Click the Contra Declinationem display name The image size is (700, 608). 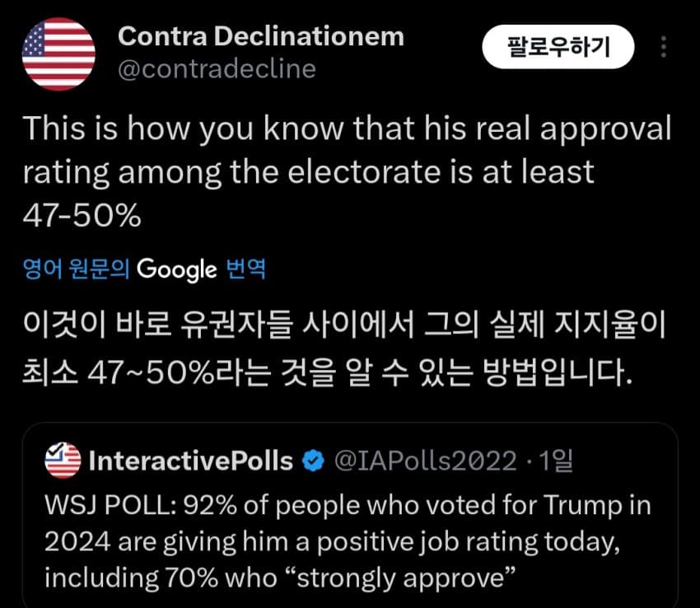[261, 36]
